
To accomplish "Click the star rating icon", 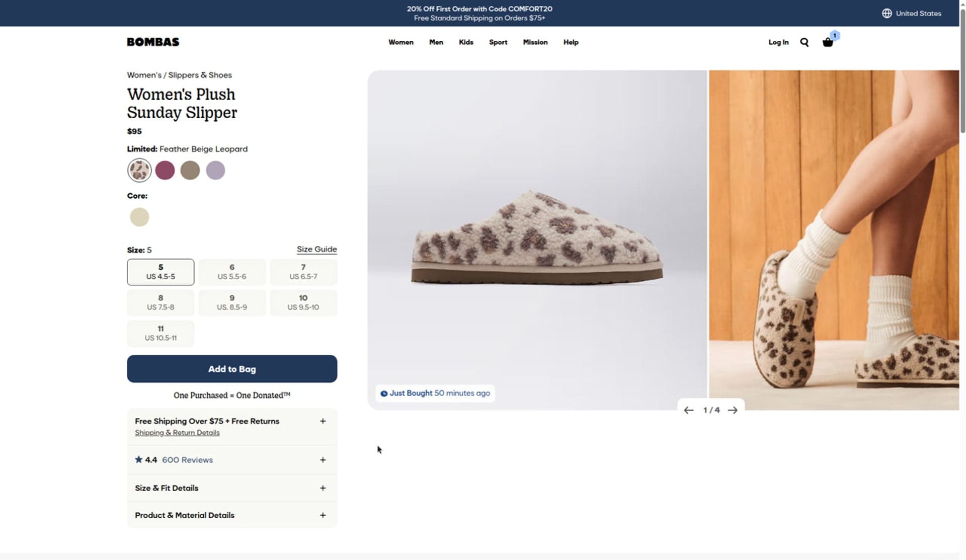I will click(x=139, y=459).
